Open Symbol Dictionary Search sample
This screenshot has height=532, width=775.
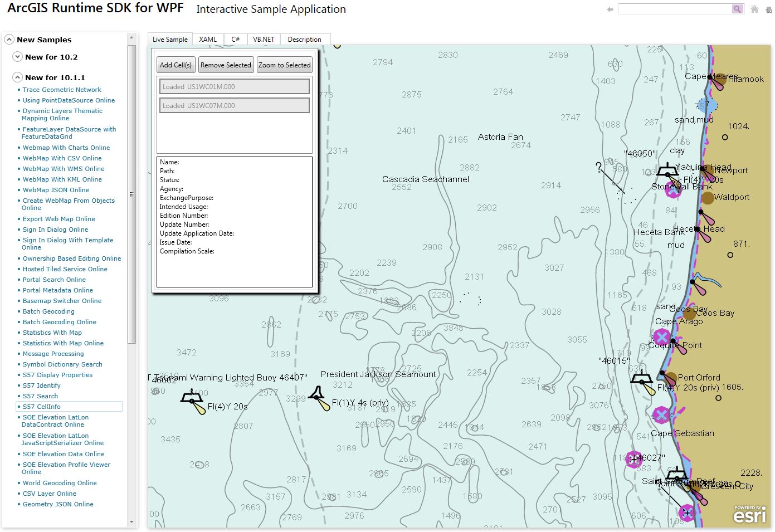62,364
